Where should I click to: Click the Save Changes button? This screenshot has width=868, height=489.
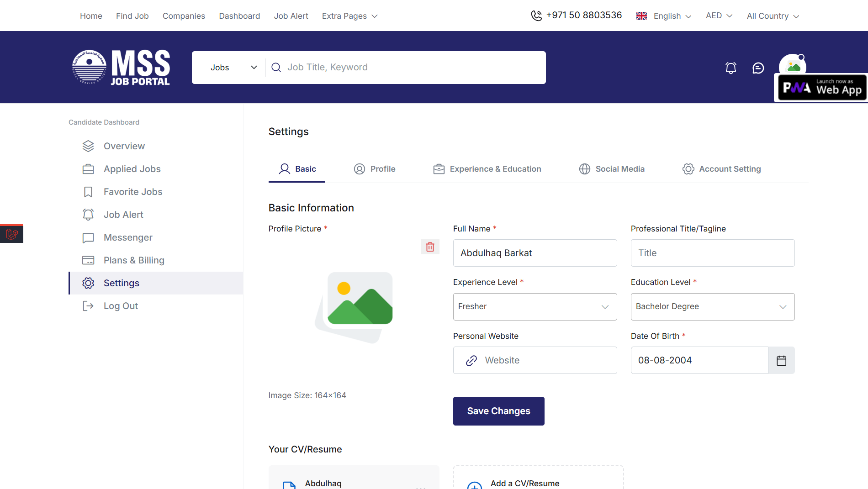pyautogui.click(x=498, y=411)
